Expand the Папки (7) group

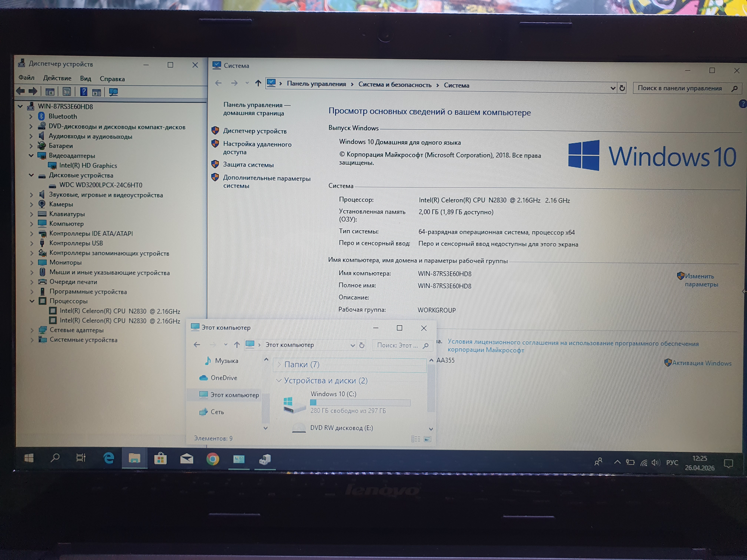click(279, 364)
